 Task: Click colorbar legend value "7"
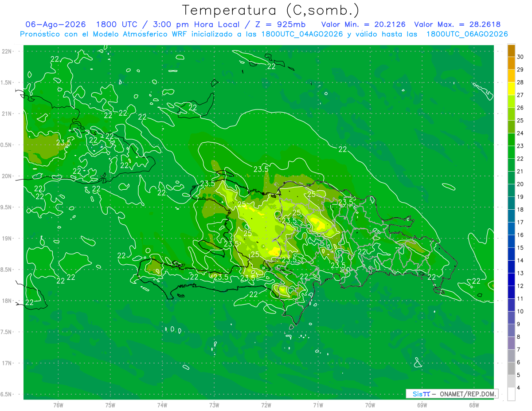pyautogui.click(x=519, y=350)
